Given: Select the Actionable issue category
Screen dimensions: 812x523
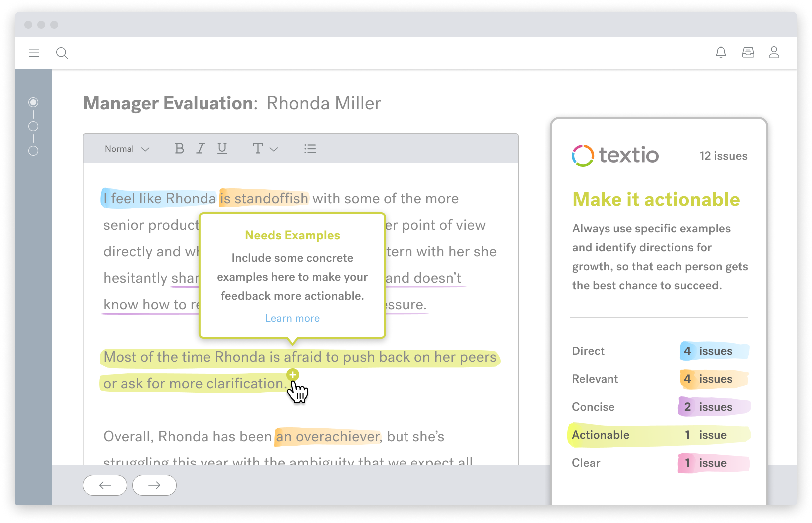Looking at the screenshot, I should tap(600, 434).
